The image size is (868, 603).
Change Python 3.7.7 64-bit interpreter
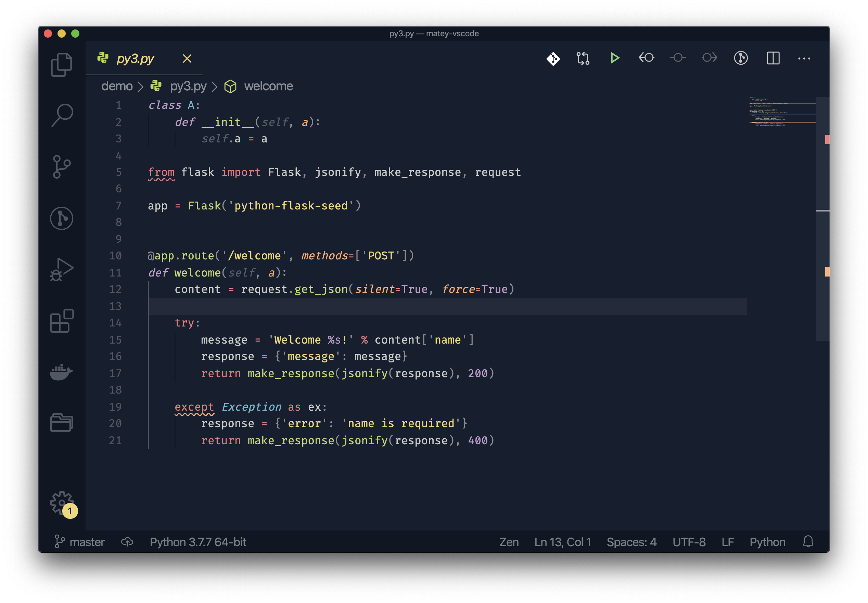197,542
